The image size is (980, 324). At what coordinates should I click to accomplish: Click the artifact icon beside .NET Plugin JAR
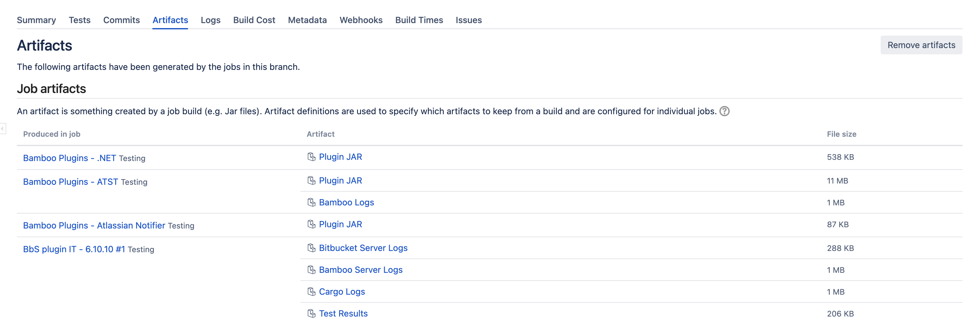click(x=311, y=157)
